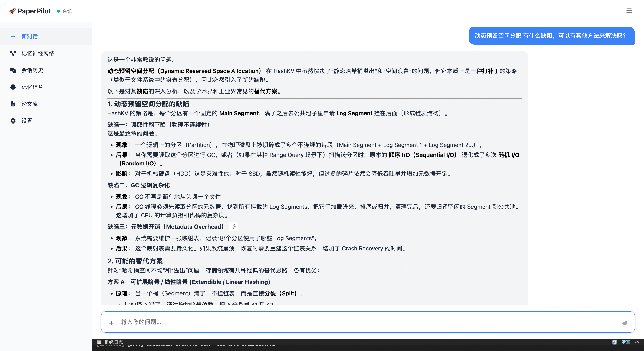Click subheading 缺陷二：GC 逻辑复杂化
This screenshot has height=351, width=644.
(138, 185)
